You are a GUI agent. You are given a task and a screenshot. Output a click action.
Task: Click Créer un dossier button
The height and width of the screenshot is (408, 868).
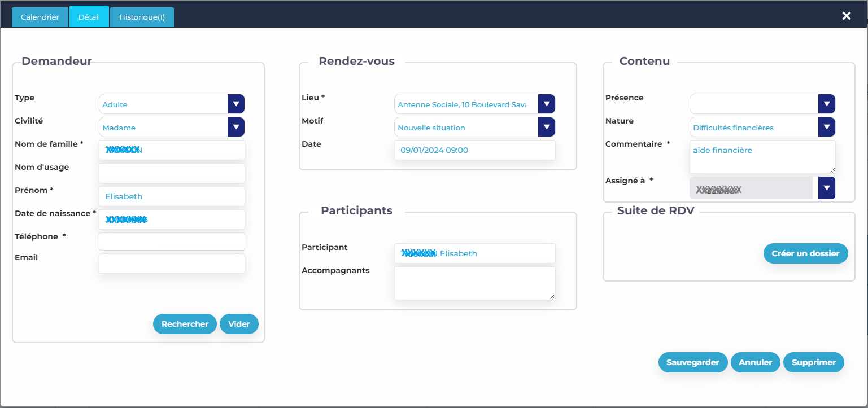click(x=805, y=253)
